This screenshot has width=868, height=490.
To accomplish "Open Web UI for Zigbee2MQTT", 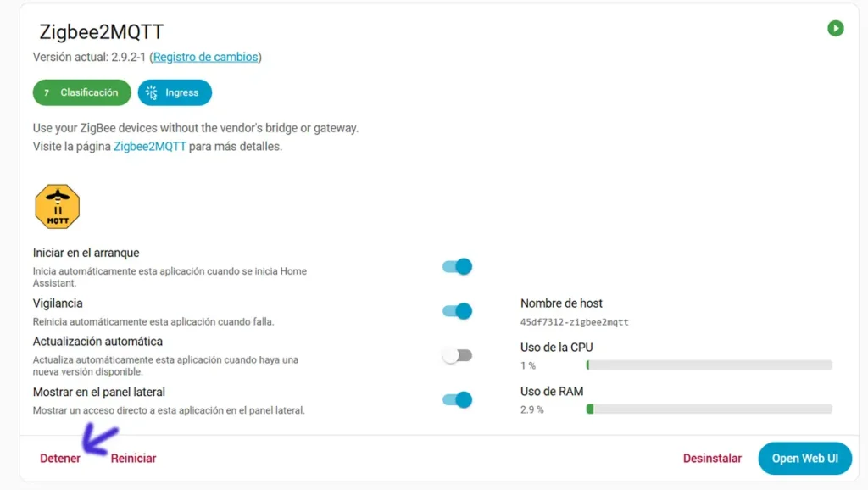I will click(804, 458).
